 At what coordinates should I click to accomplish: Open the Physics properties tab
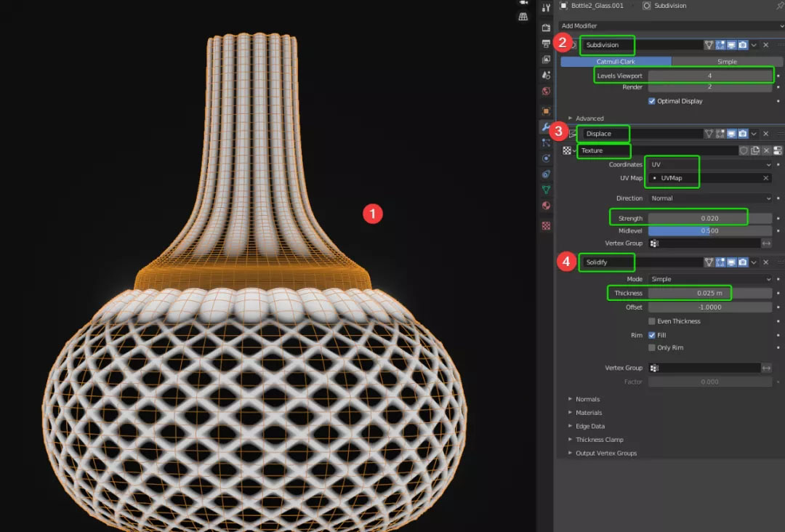pos(546,158)
